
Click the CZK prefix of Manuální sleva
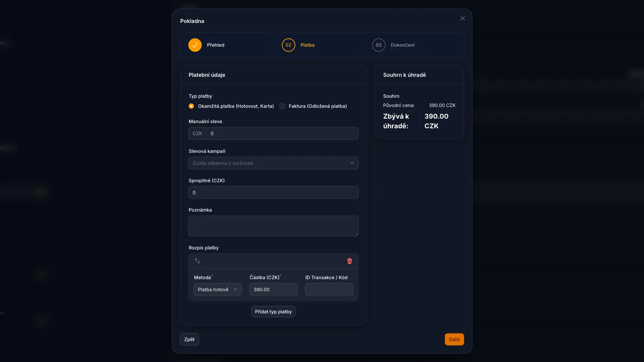[197, 134]
